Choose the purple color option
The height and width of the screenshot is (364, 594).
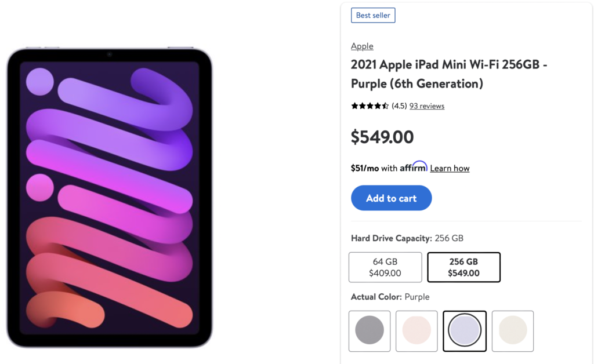464,331
